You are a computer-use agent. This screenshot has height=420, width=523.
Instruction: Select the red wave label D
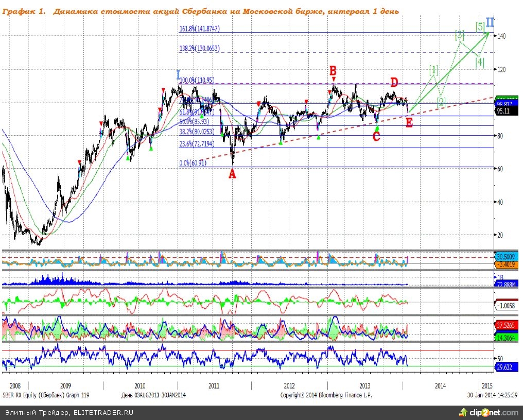pyautogui.click(x=394, y=82)
